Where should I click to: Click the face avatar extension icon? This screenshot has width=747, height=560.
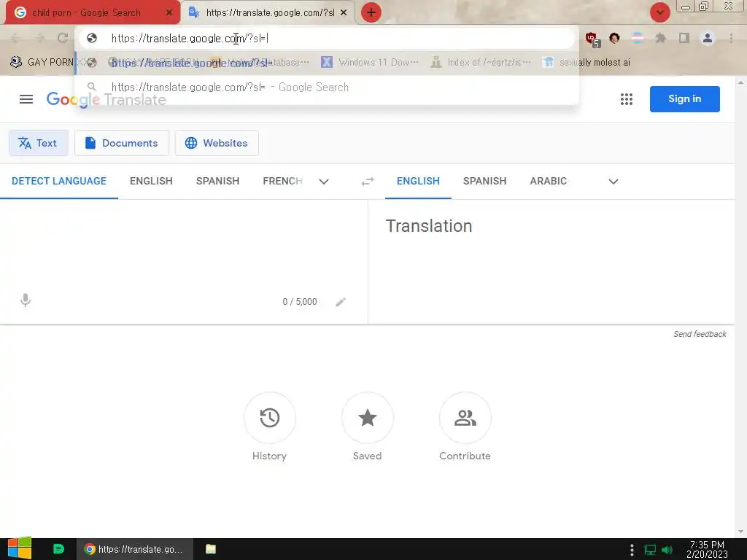(614, 38)
